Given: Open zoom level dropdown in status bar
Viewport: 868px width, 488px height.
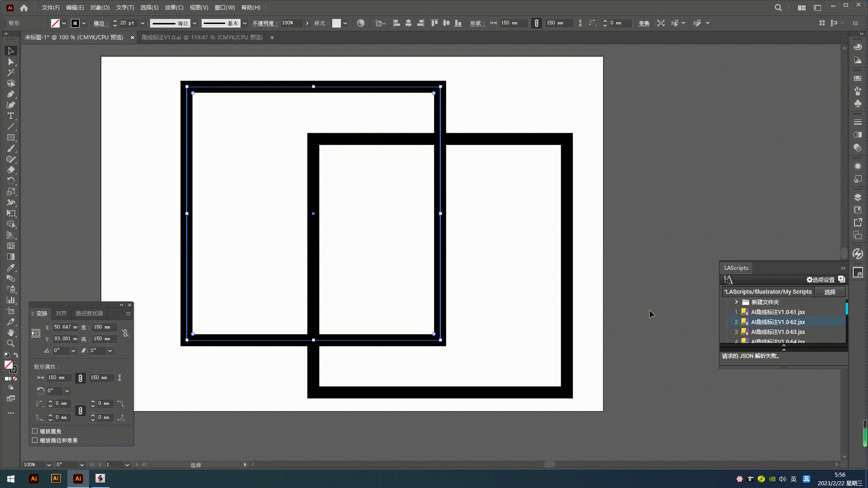Looking at the screenshot, I should 49,465.
